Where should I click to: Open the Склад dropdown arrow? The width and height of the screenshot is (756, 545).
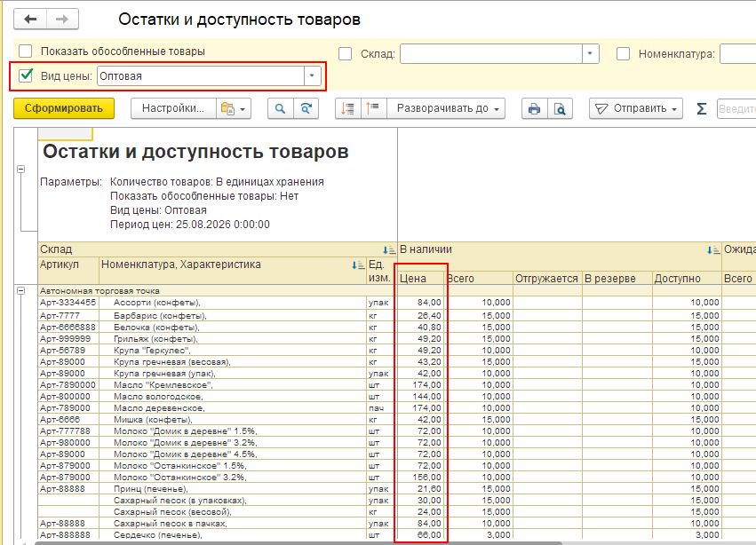point(590,53)
